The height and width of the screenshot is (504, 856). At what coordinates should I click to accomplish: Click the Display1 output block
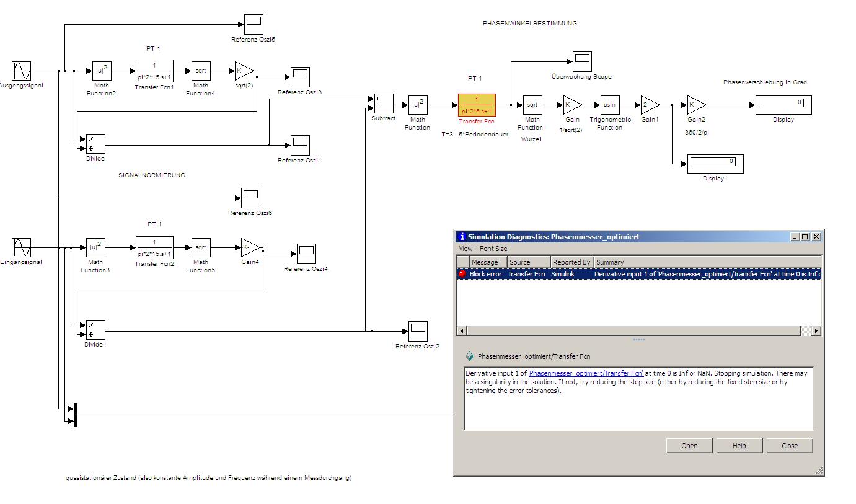(714, 164)
